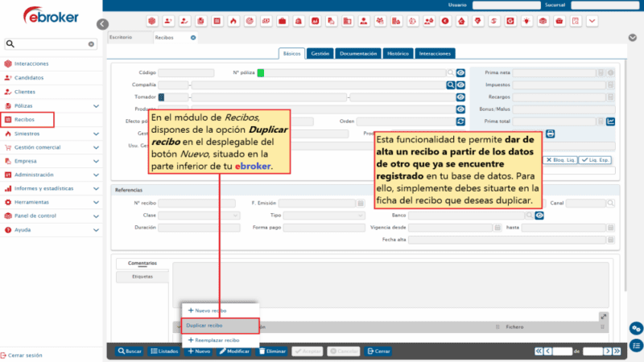The image size is (644, 362).
Task: Expand the Empresa sidebar menu
Action: click(96, 162)
